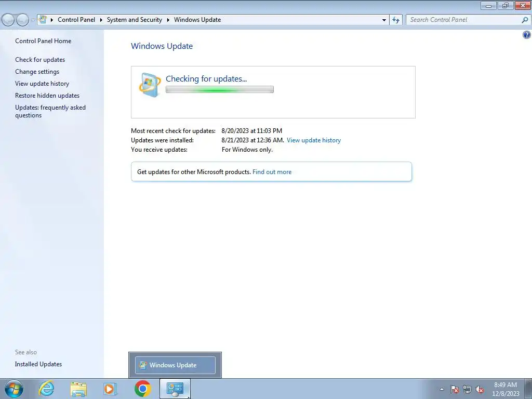Click Restore hidden updates
The height and width of the screenshot is (399, 532).
47,96
